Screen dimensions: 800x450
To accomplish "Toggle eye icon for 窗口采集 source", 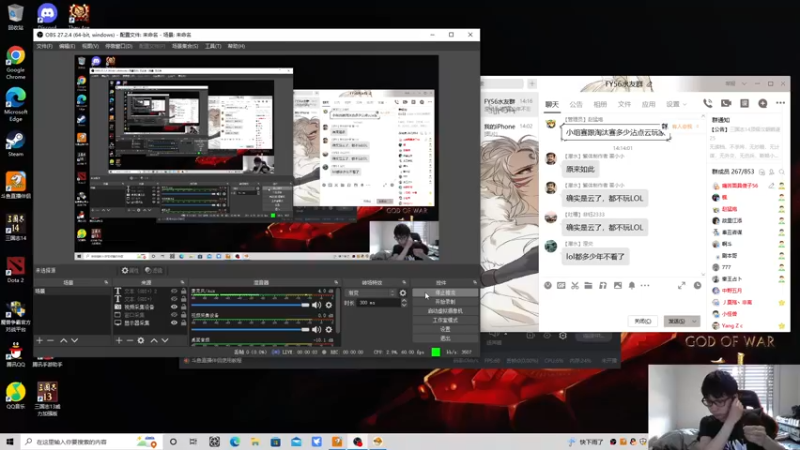I will pos(174,315).
